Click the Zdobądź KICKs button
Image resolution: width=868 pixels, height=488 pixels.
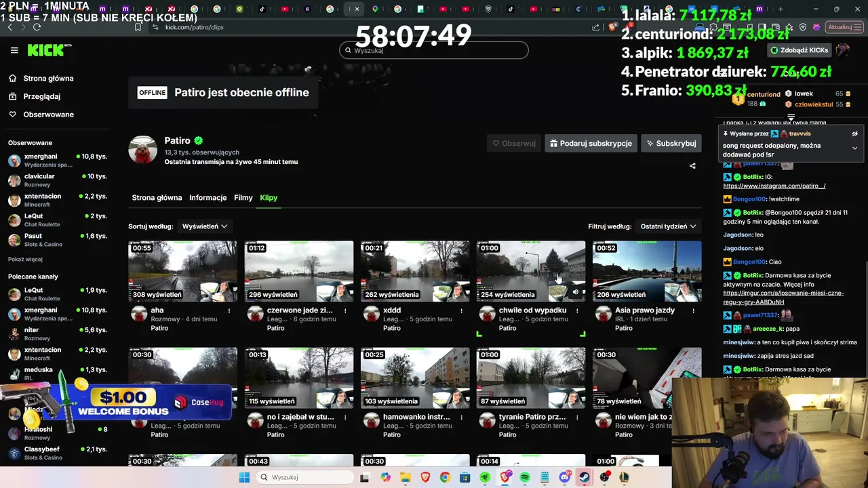(x=800, y=50)
